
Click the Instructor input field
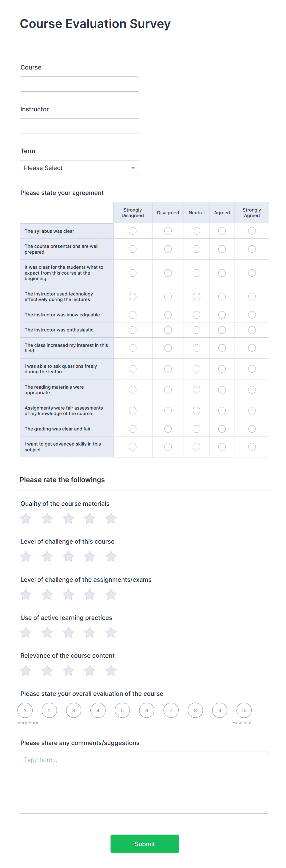79,126
